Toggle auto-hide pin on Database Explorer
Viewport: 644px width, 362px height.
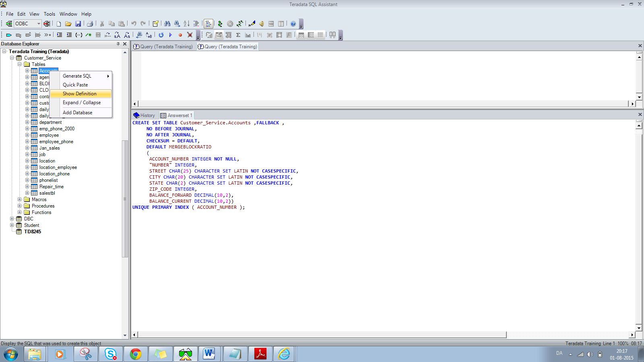(x=118, y=43)
